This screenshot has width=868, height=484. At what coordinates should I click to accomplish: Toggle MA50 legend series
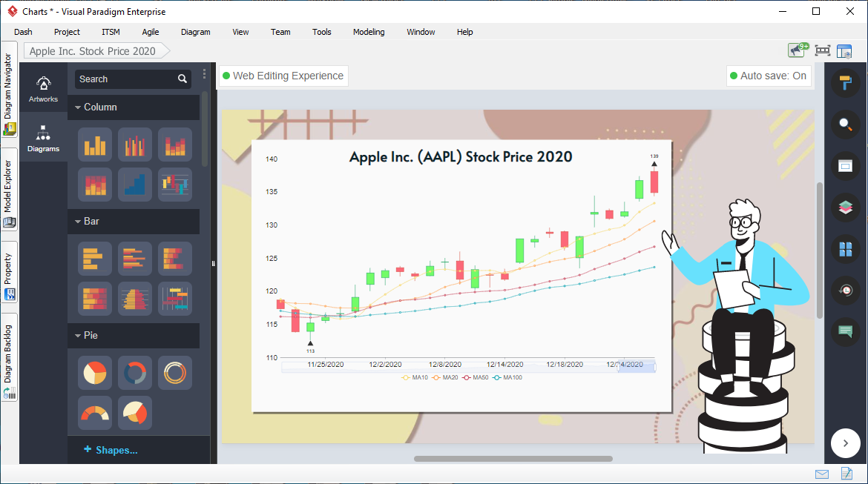pyautogui.click(x=476, y=378)
